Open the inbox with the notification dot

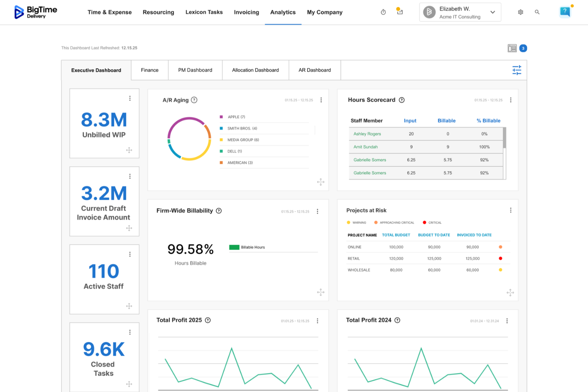coord(400,12)
